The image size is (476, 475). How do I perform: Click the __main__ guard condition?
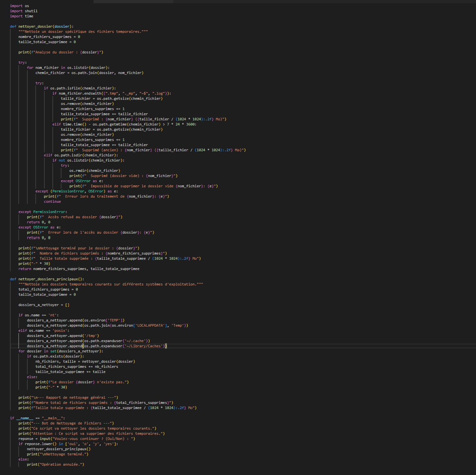[37, 418]
